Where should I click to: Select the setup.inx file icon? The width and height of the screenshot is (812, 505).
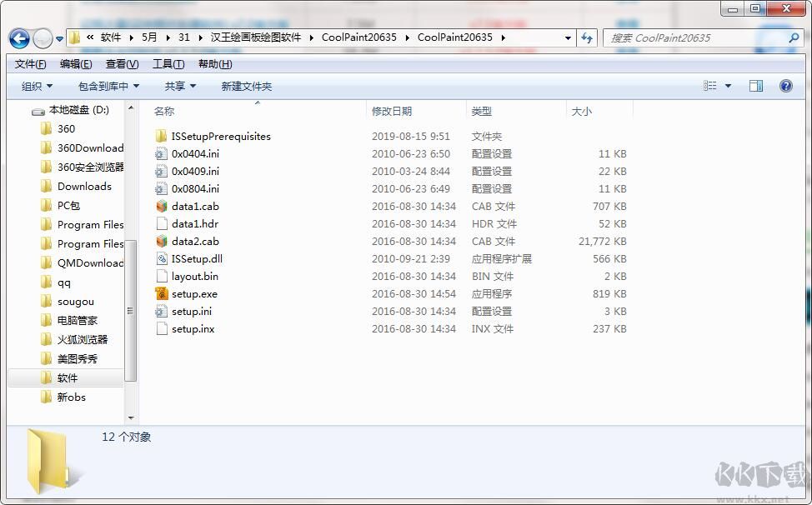162,329
